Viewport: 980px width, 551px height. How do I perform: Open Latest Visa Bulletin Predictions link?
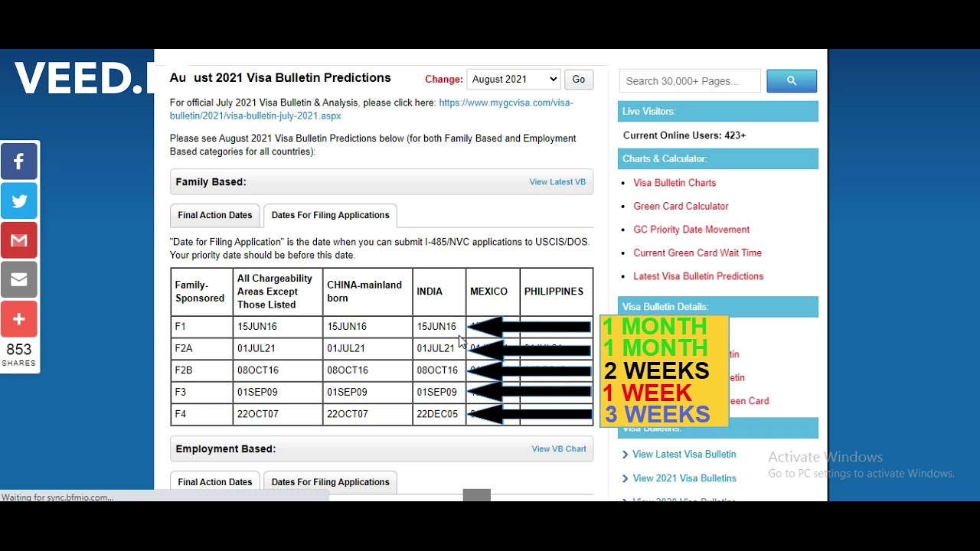[x=698, y=276]
